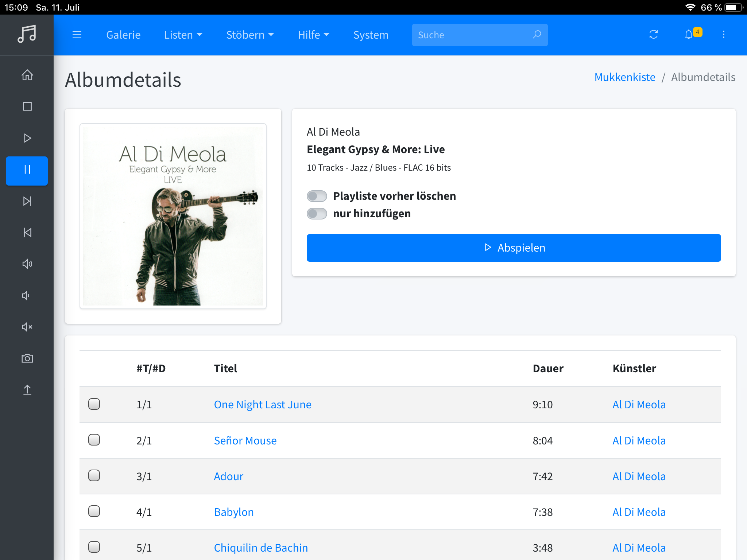The width and height of the screenshot is (747, 560).
Task: Click the #T/#D column header
Action: pyautogui.click(x=151, y=369)
